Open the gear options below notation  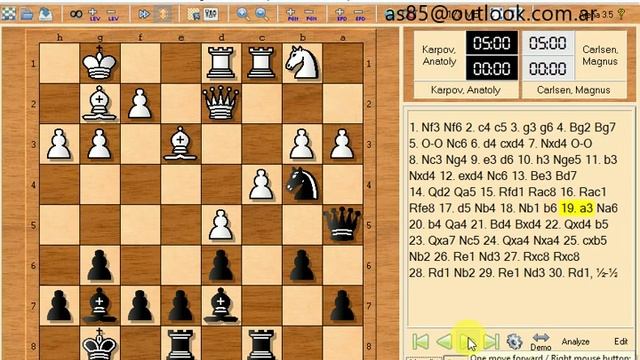514,341
